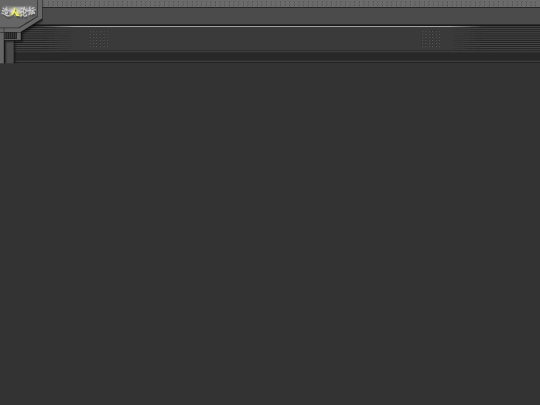Click the dark strip below the header panel

pos(277,56)
